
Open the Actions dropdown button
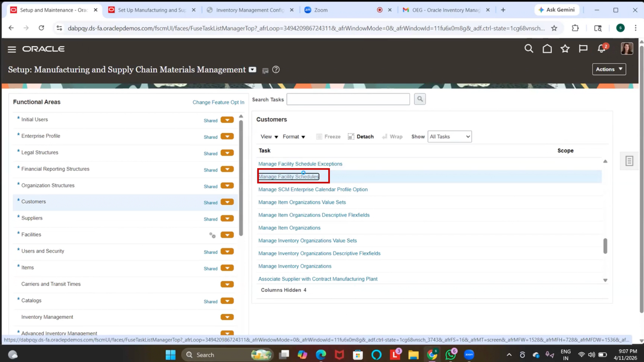click(x=609, y=69)
